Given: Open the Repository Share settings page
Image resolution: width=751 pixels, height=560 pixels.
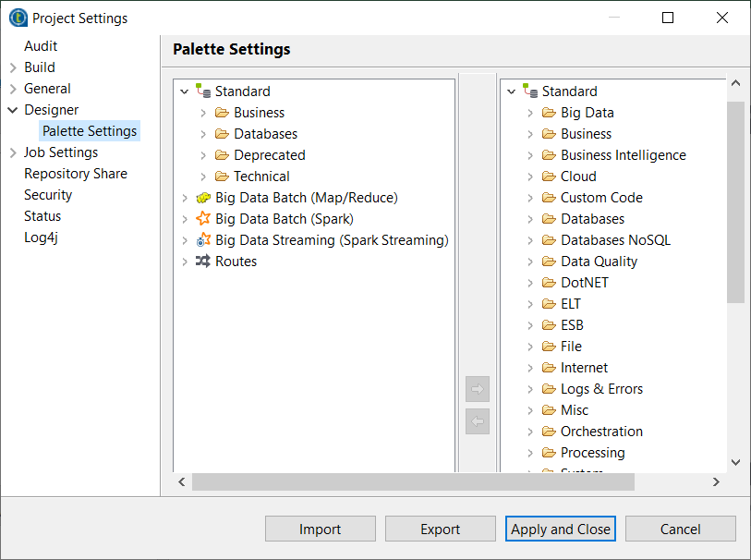Looking at the screenshot, I should (76, 174).
